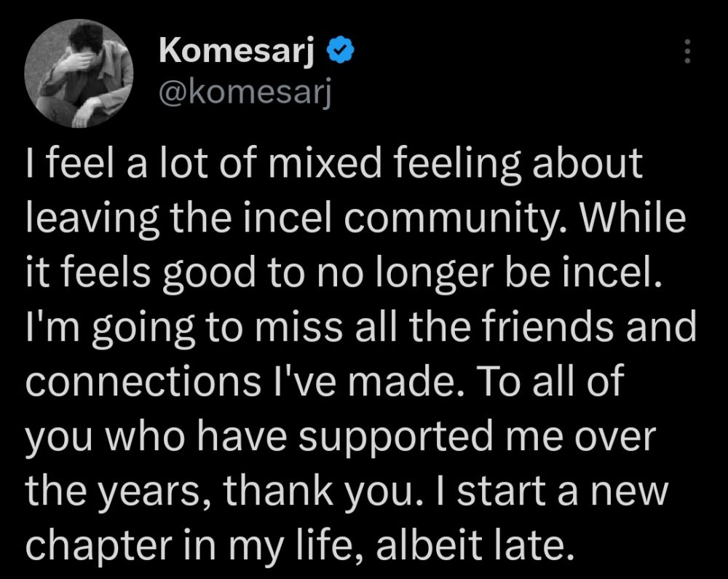
Task: Open Komesarj's profile picture
Action: click(79, 74)
